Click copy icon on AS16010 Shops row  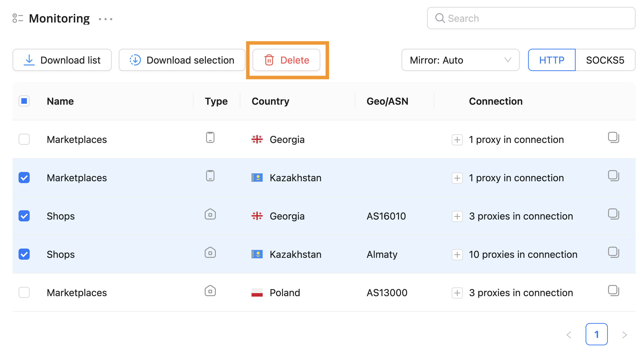[613, 214]
